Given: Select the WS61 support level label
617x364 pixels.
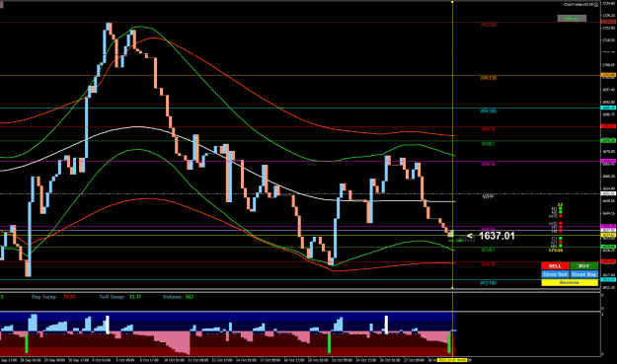Looking at the screenshot, I should coord(488,250).
